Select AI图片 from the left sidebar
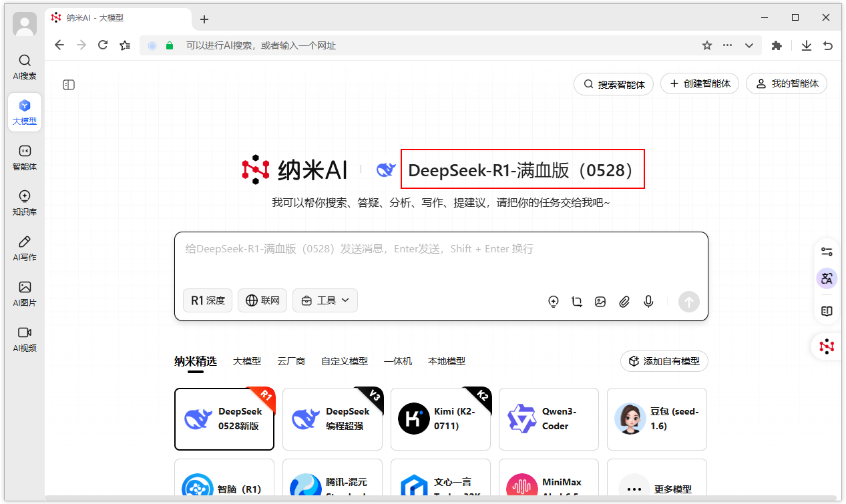 24,292
